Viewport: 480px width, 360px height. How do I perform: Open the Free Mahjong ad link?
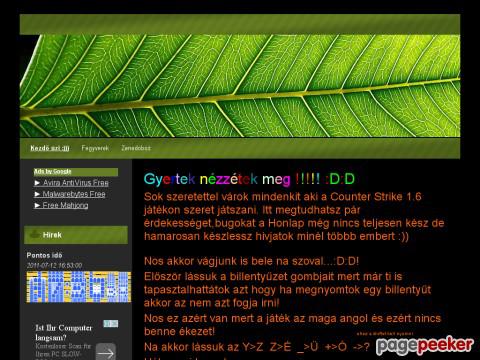[65, 205]
